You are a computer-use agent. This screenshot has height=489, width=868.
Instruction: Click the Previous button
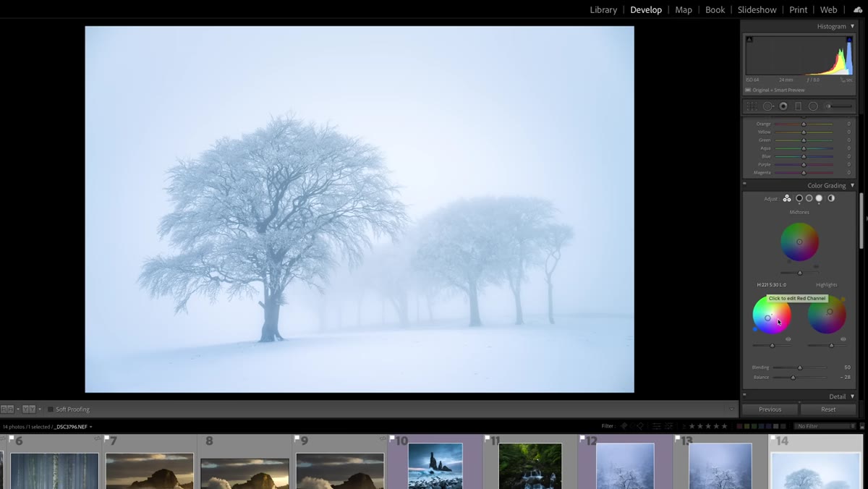(770, 409)
